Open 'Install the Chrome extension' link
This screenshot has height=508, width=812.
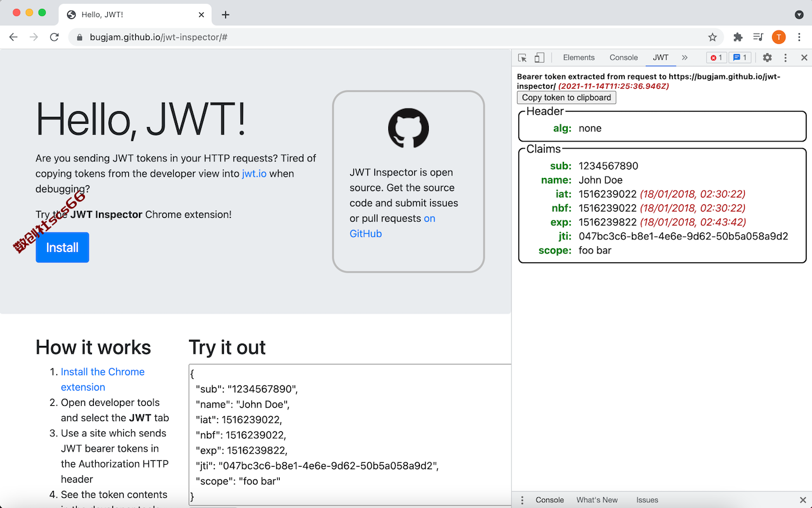103,380
